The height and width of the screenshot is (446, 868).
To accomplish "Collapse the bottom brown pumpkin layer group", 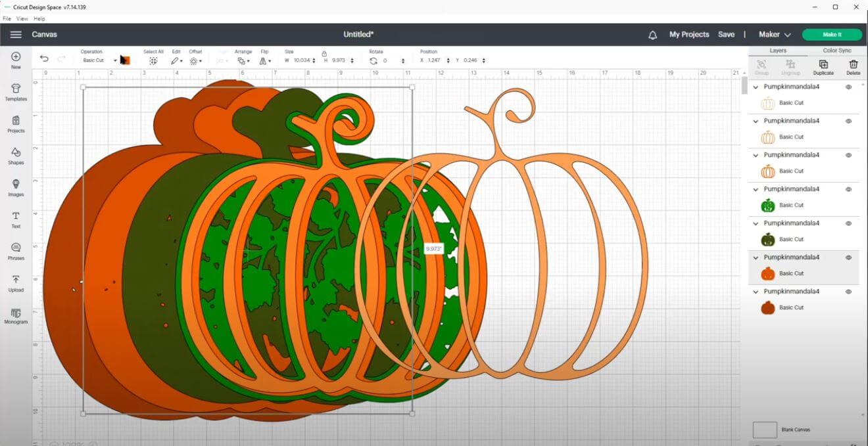I will click(x=756, y=292).
